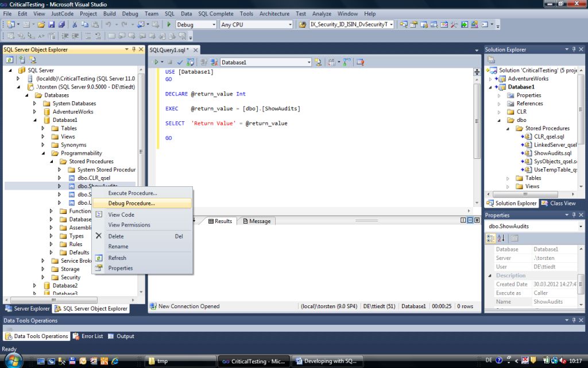Click Cancel query stop icon
The image size is (588, 368).
coord(170,62)
